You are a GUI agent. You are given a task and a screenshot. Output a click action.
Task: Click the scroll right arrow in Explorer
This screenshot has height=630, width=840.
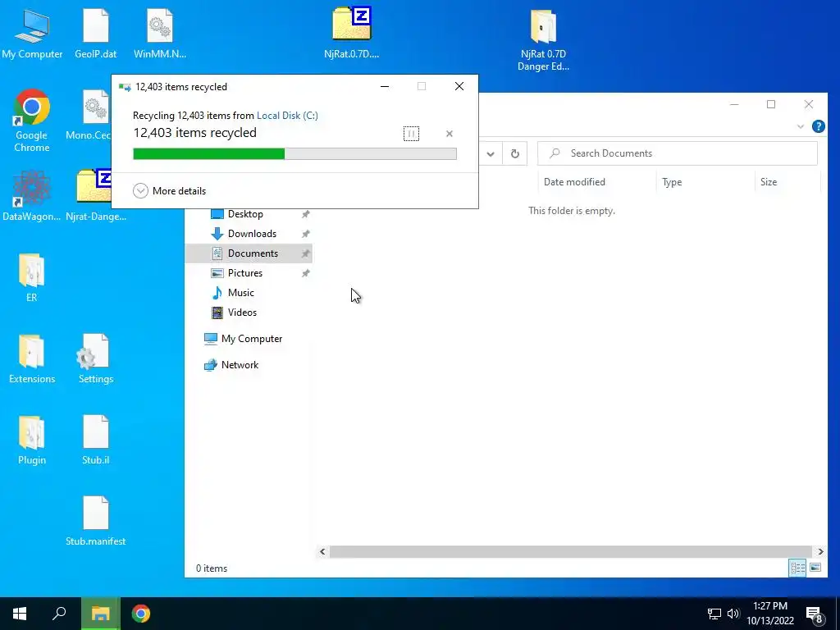coord(820,551)
